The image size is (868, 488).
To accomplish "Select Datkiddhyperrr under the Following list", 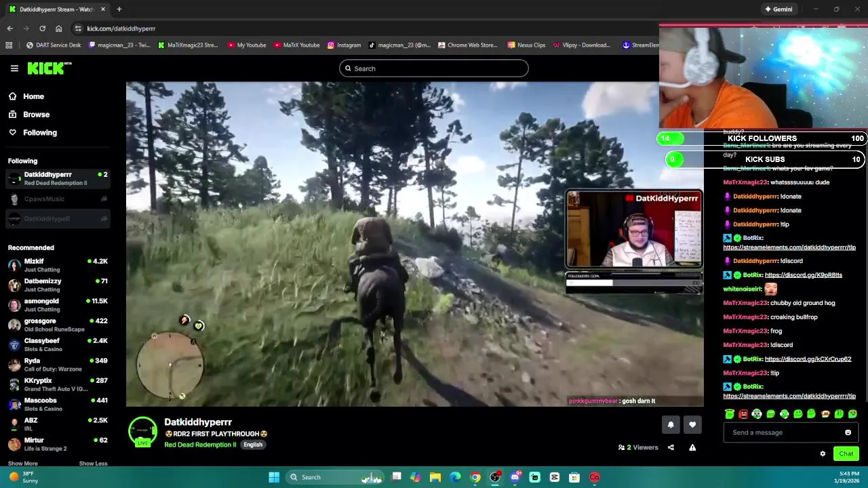I will coord(58,178).
